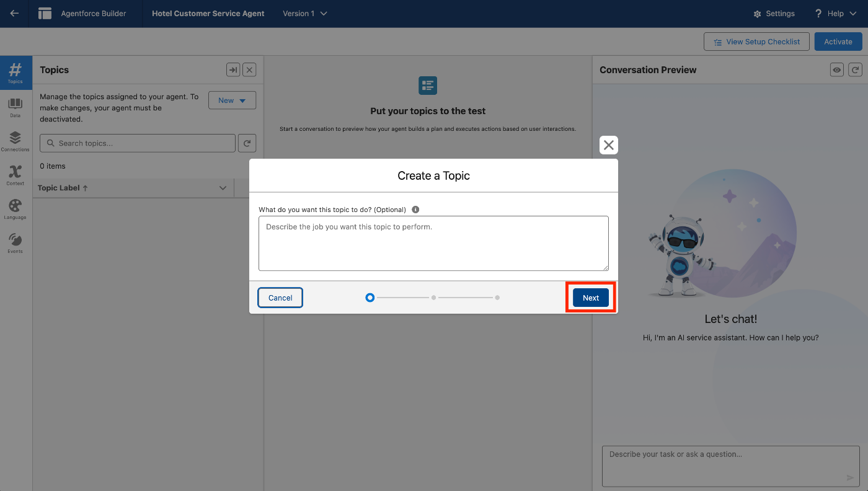Refresh the topics list

pyautogui.click(x=247, y=143)
